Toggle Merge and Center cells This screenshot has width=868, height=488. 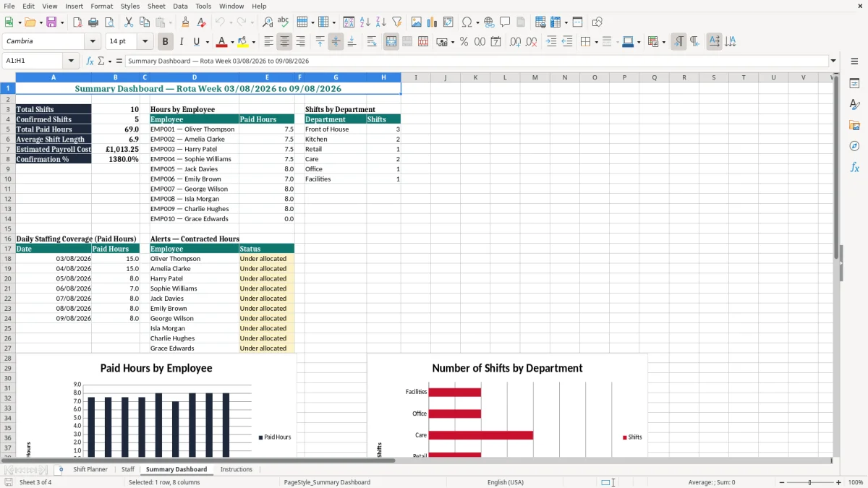point(391,42)
